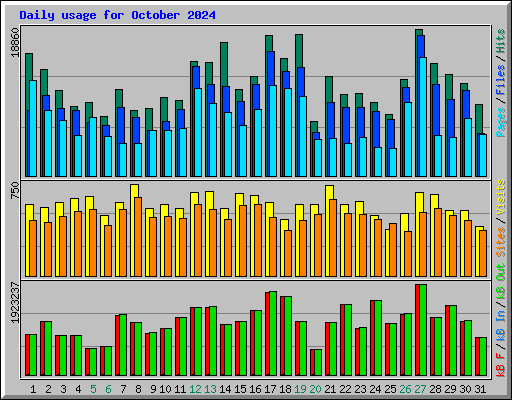Click the orange Sites bar for day 21

pos(333,238)
